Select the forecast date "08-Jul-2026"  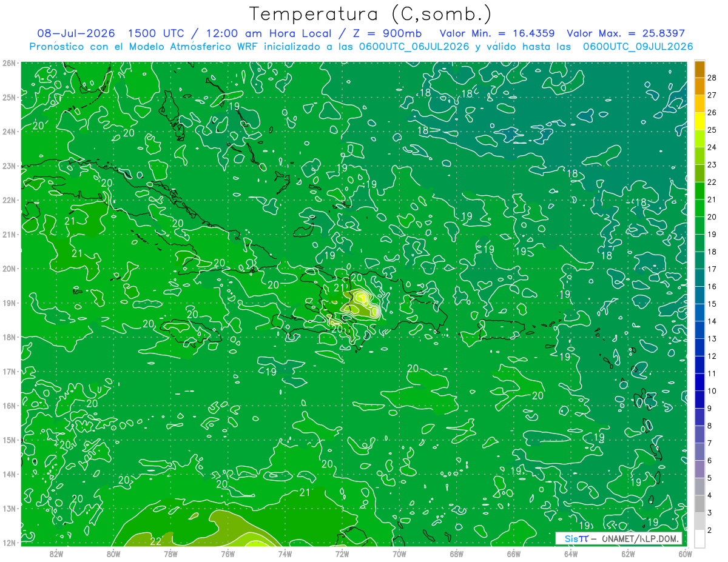pyautogui.click(x=78, y=34)
